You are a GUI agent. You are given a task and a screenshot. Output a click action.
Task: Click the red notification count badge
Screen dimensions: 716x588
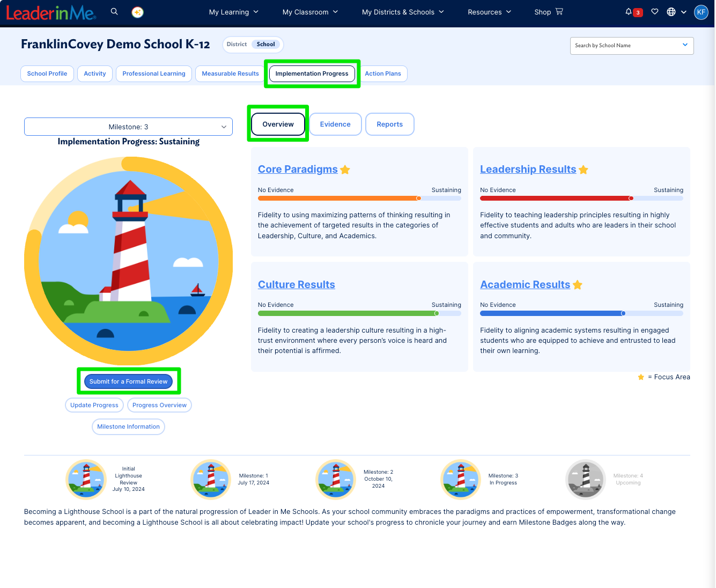(x=638, y=13)
